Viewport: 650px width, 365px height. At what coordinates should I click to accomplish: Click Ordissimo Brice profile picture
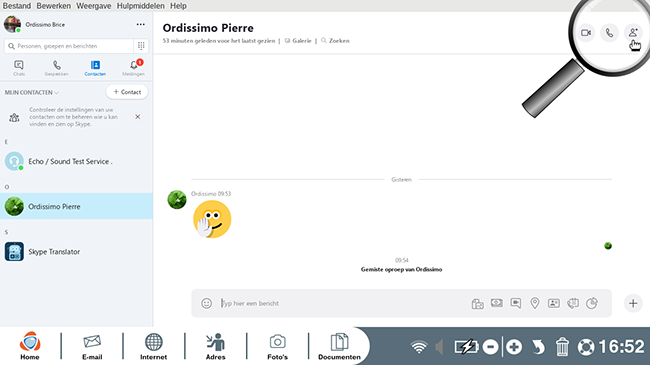12,24
